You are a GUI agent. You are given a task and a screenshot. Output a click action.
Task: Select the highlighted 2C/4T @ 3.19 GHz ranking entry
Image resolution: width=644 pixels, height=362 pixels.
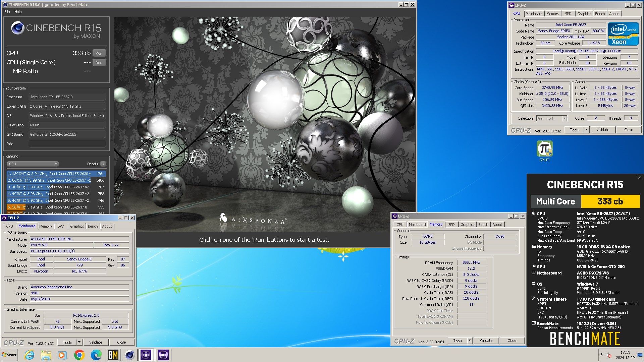[56, 207]
